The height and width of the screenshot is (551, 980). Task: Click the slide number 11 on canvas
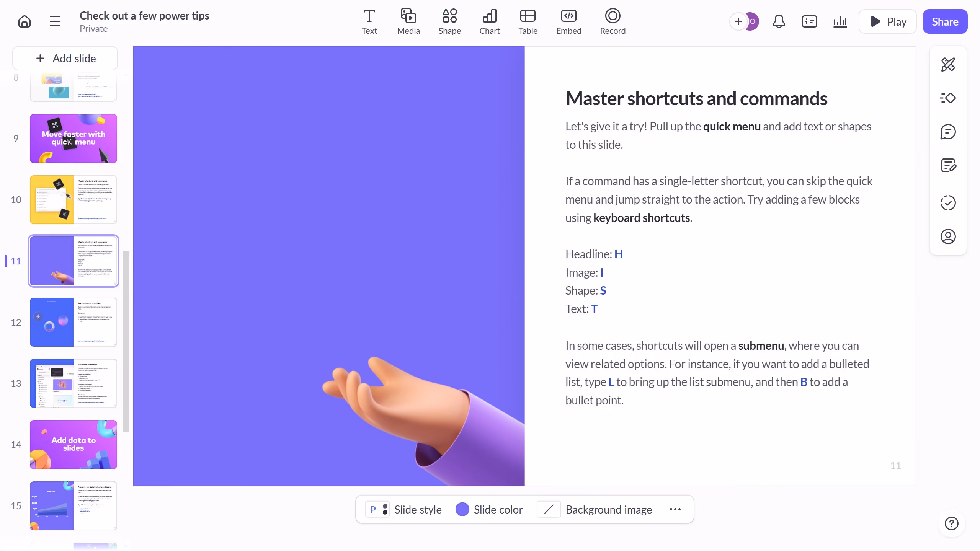pyautogui.click(x=896, y=465)
